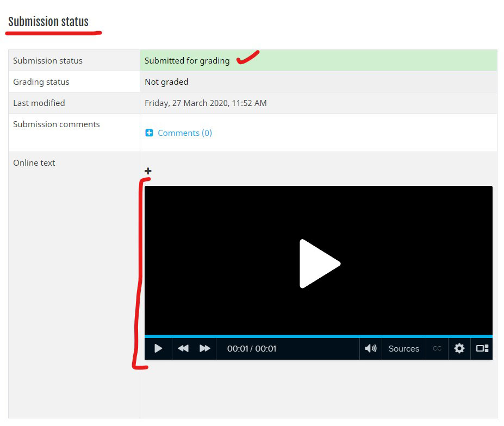
Task: Click the fast-forward button in the video player
Action: pyautogui.click(x=205, y=349)
